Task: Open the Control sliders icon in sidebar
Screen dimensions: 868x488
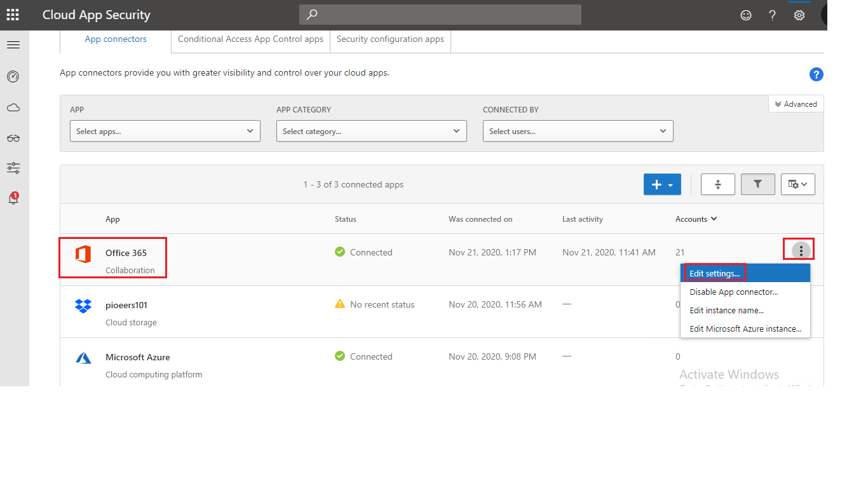Action: (13, 168)
